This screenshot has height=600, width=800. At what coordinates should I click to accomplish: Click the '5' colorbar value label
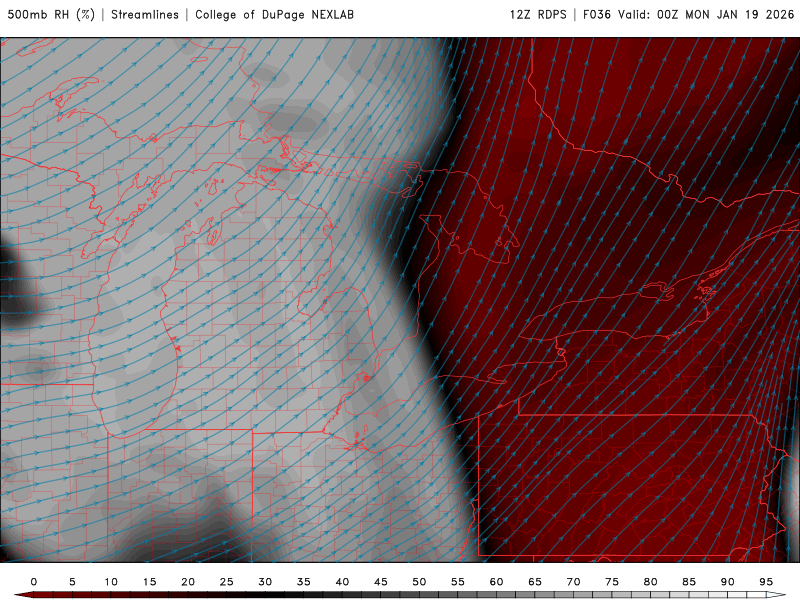click(72, 582)
